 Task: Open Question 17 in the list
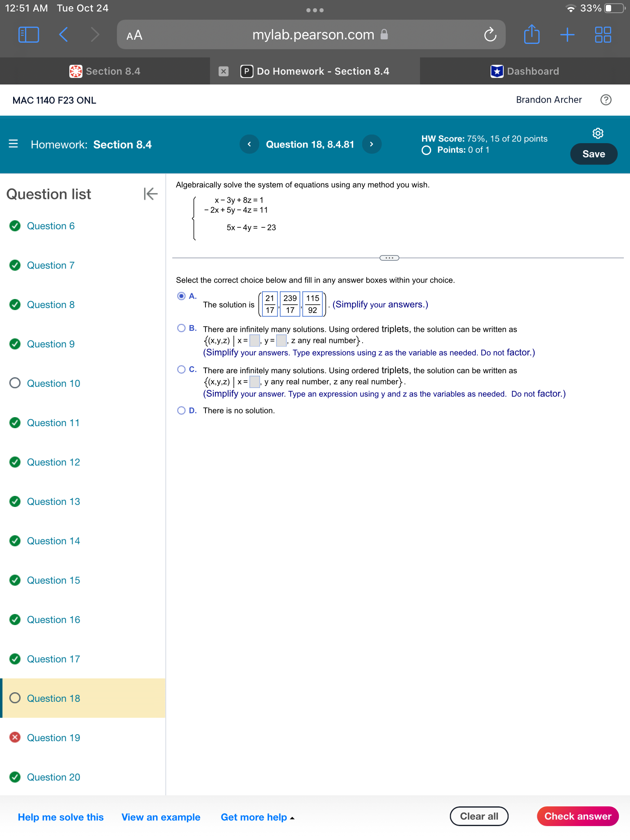pyautogui.click(x=53, y=659)
